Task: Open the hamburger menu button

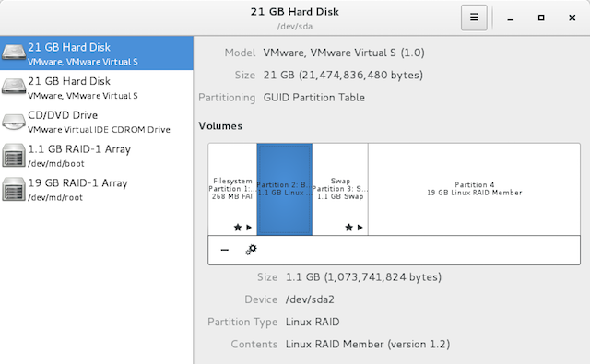Action: [474, 18]
